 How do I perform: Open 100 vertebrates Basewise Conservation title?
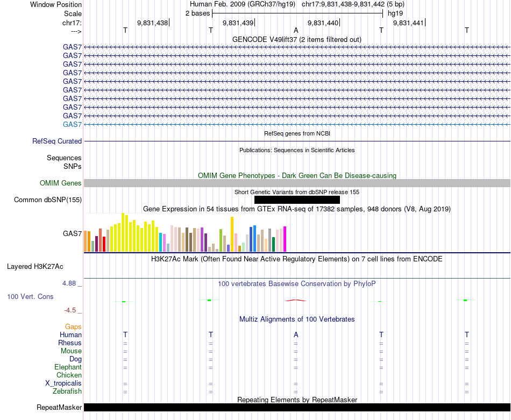(x=297, y=284)
